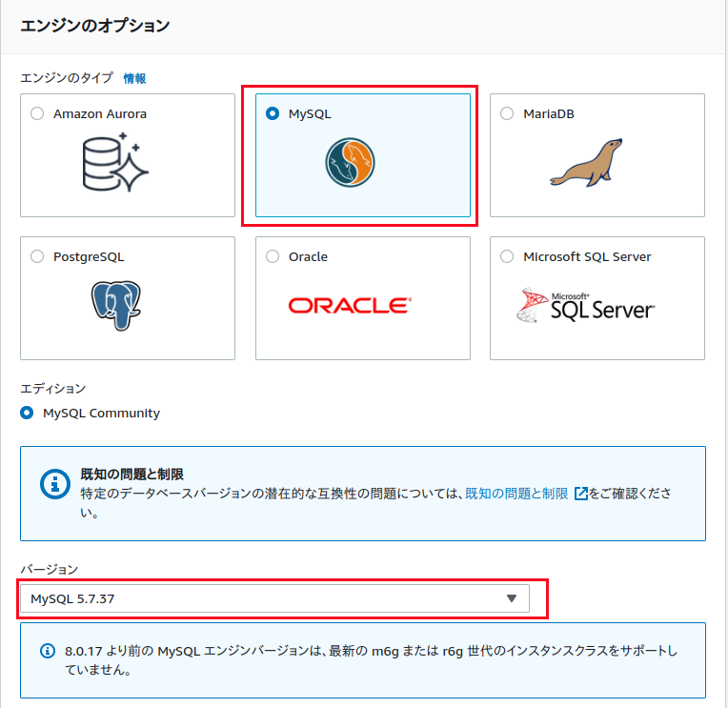This screenshot has width=728, height=708.
Task: Click the エディション label
Action: (x=53, y=389)
